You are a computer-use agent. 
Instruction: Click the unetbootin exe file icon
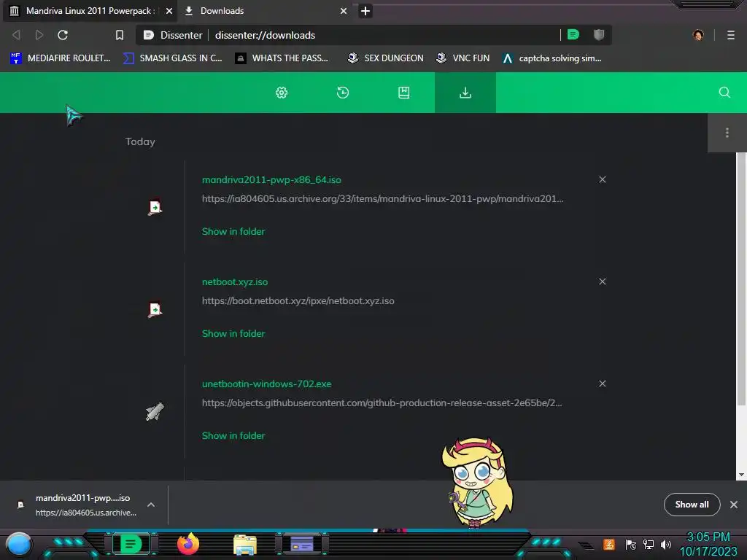(155, 411)
